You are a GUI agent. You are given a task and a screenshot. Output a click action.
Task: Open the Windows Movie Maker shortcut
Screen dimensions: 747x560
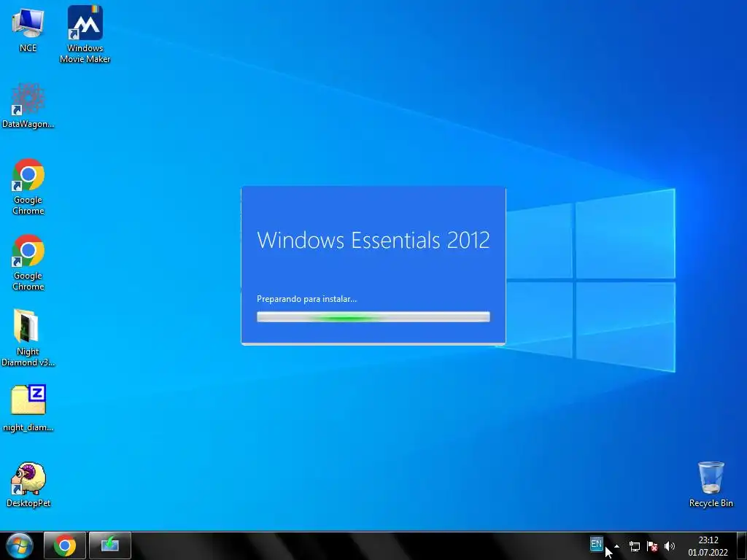point(85,34)
